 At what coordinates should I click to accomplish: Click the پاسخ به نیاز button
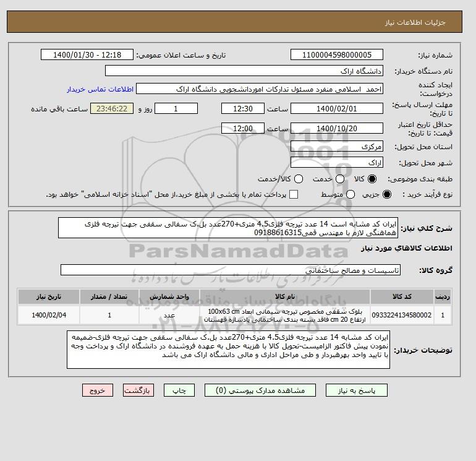click(x=357, y=390)
